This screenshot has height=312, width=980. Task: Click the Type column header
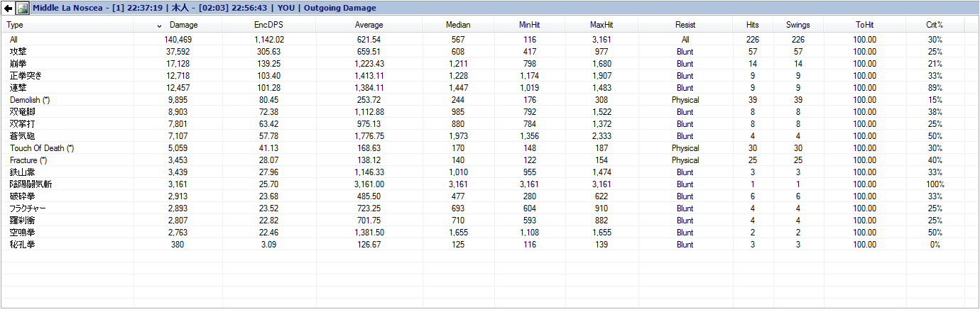[x=15, y=25]
